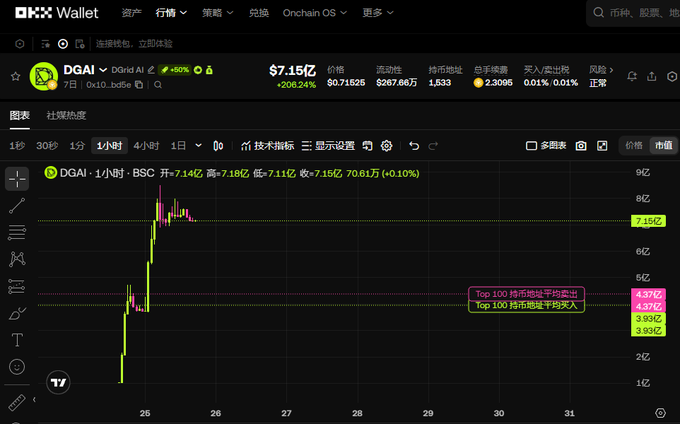The image size is (680, 424).
Task: Select the forecasting position tool
Action: click(17, 286)
